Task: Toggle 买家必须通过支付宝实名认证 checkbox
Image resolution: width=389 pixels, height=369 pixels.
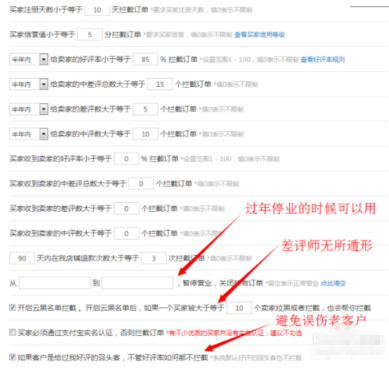Action: coord(12,332)
